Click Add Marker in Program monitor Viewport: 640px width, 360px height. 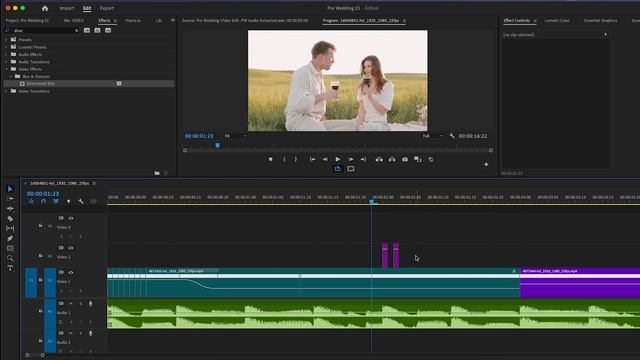271,159
